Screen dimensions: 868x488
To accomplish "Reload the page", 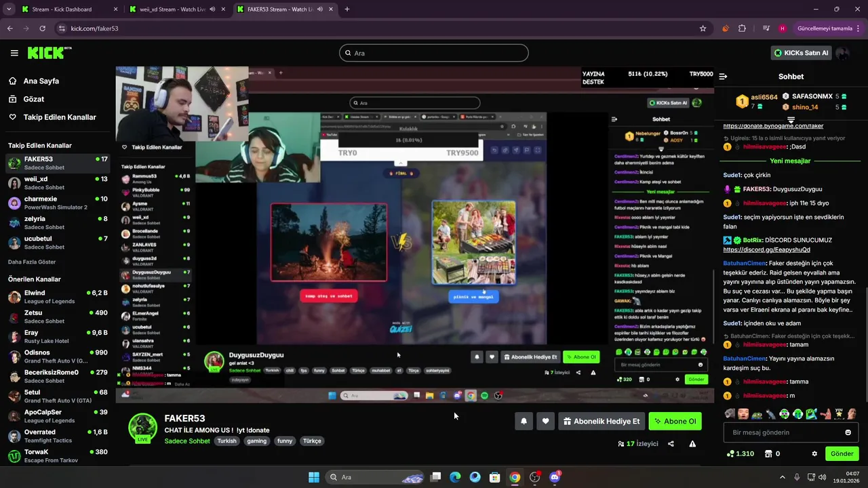I will click(x=42, y=28).
